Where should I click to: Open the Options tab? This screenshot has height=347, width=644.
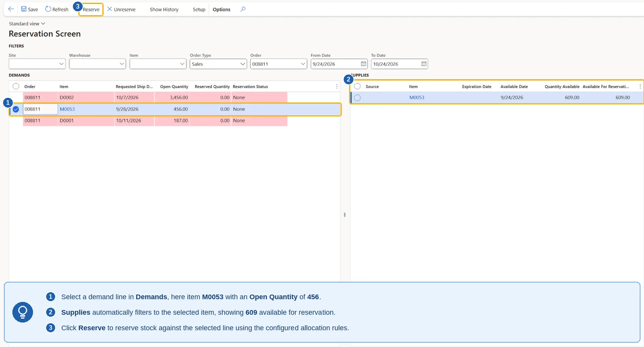click(221, 9)
